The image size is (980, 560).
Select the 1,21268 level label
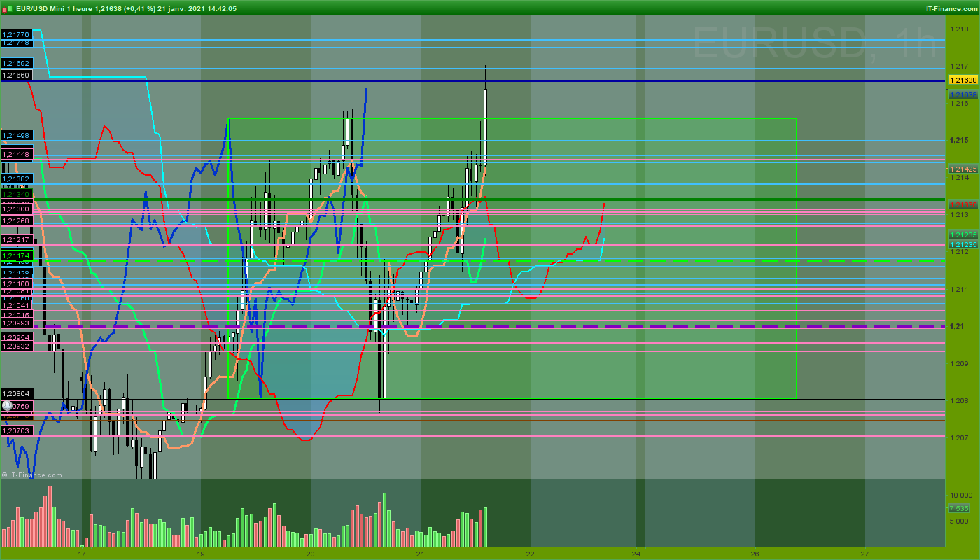click(x=16, y=221)
